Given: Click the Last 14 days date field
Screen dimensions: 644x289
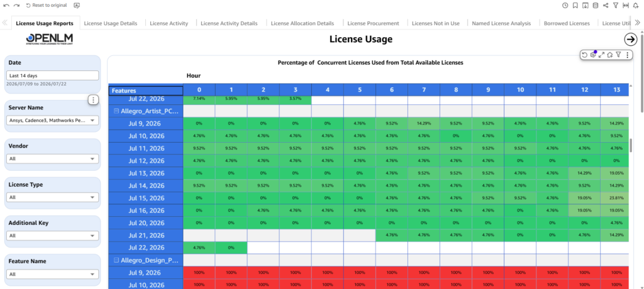Looking at the screenshot, I should pyautogui.click(x=52, y=75).
